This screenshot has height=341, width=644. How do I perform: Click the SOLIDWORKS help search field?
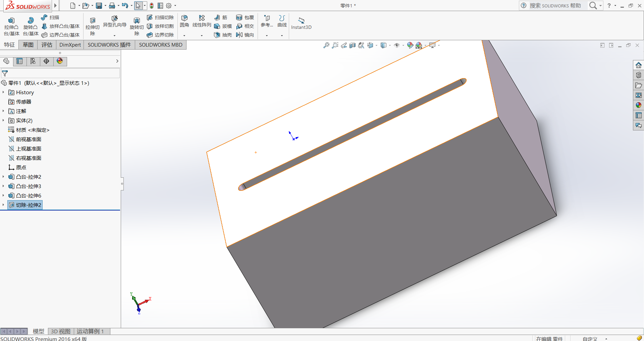pos(555,6)
